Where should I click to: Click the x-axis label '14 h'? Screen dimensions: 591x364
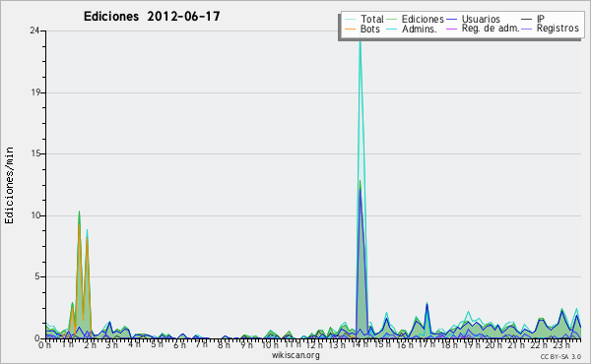click(360, 344)
